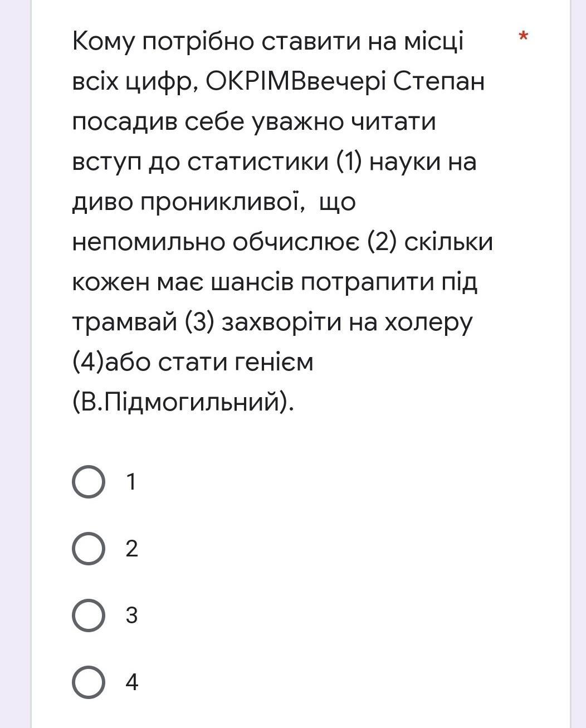This screenshot has height=728, width=586.
Task: Click the phrase 'стати генієм'
Action: point(236,363)
